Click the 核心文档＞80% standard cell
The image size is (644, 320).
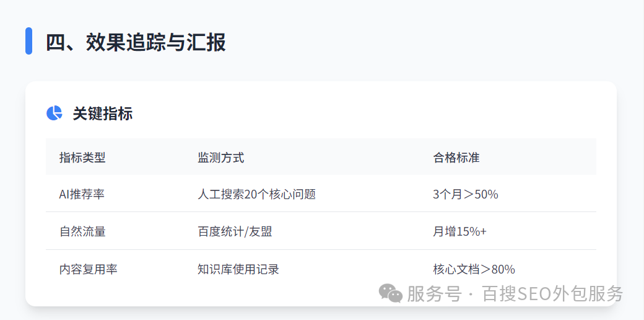point(474,269)
